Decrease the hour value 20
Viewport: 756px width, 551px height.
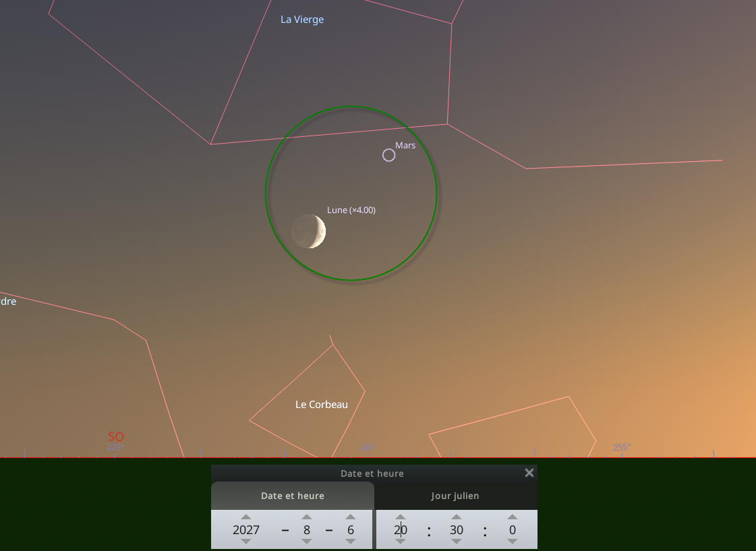tap(400, 542)
